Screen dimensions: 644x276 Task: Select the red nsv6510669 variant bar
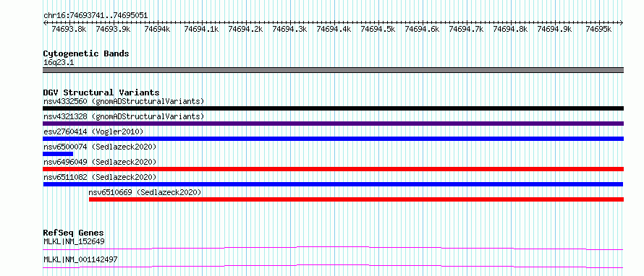pos(357,199)
